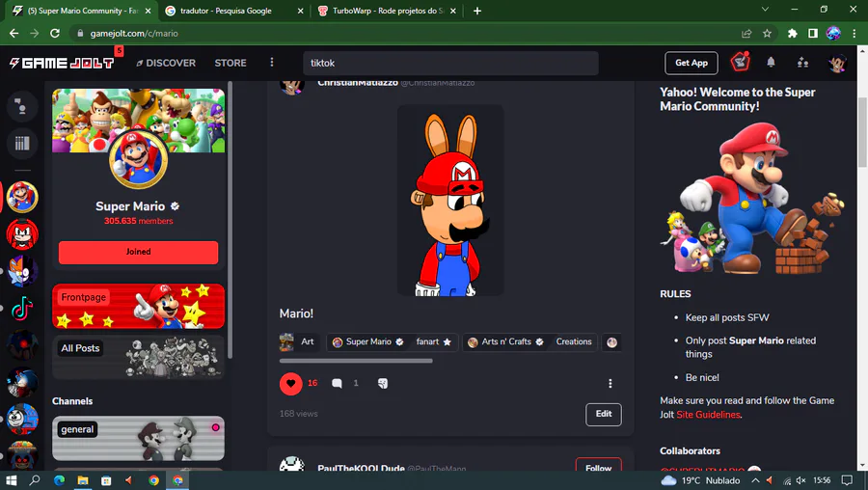Click the address bar URL
The width and height of the screenshot is (868, 490).
point(134,33)
